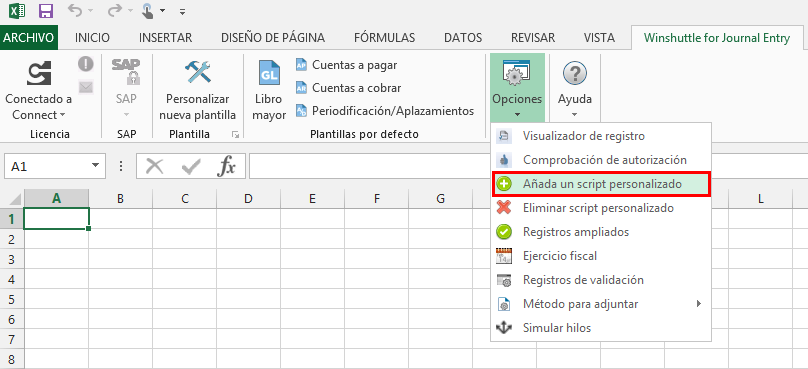Select column B header
Image resolution: width=808 pixels, height=369 pixels.
click(x=120, y=198)
